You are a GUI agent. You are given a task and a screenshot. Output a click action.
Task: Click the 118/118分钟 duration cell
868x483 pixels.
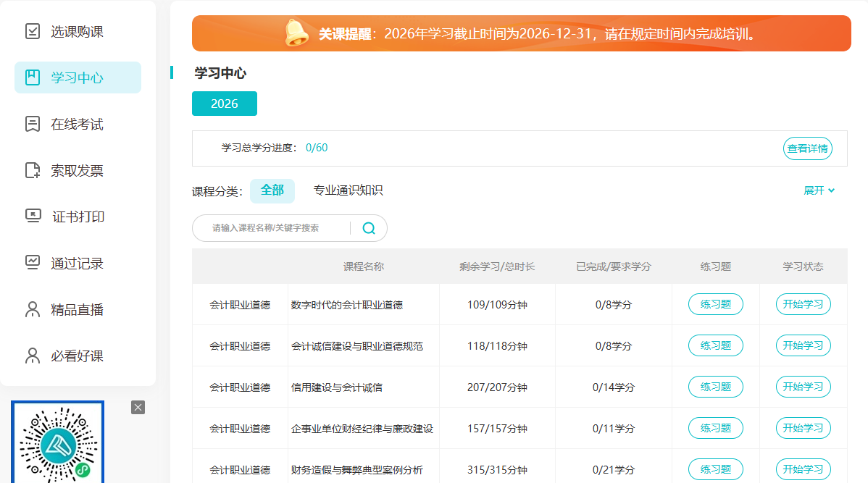(x=497, y=346)
